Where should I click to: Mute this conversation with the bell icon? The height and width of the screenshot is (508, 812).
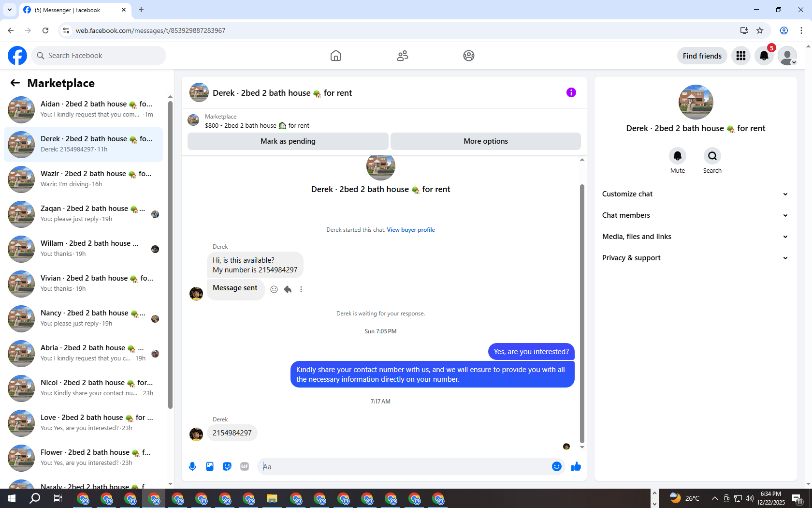click(x=678, y=156)
